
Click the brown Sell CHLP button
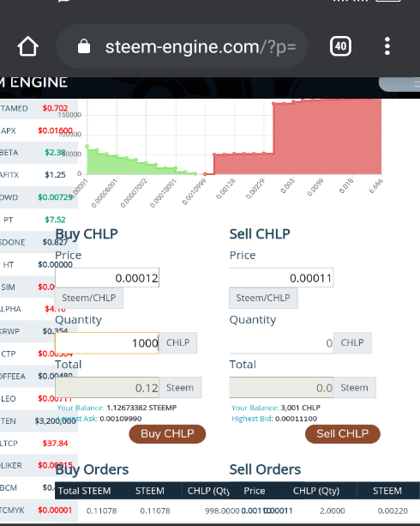pos(343,433)
